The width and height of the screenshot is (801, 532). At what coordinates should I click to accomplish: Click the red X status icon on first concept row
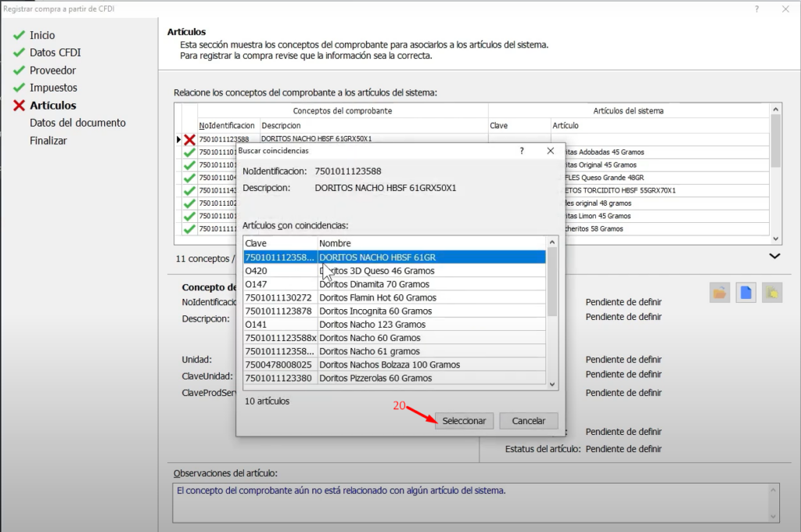[x=189, y=139]
